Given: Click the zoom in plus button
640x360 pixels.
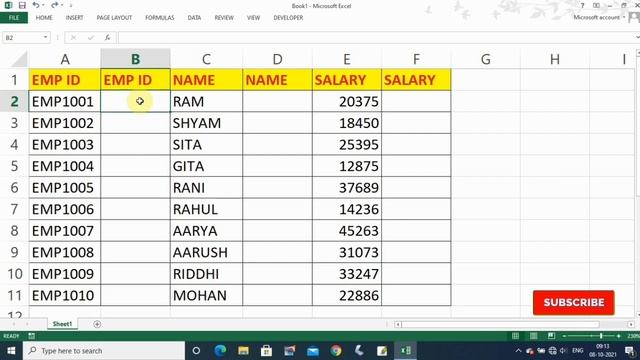Looking at the screenshot, I should tap(619, 336).
